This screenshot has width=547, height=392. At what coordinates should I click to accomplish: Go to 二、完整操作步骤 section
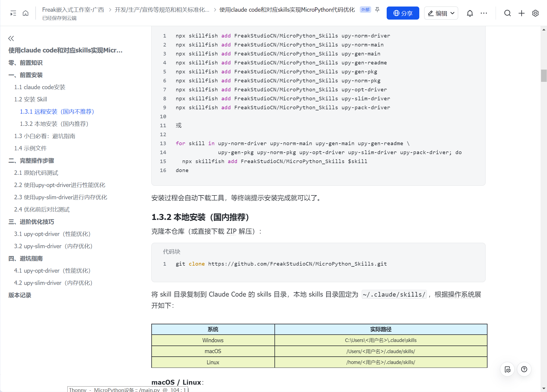pyautogui.click(x=31, y=161)
